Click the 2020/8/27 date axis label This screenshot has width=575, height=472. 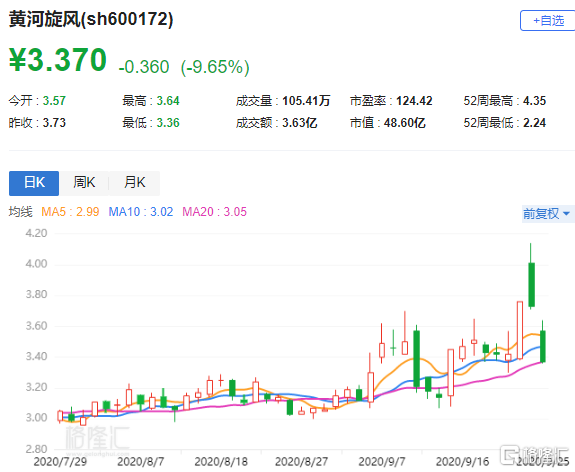point(301,461)
